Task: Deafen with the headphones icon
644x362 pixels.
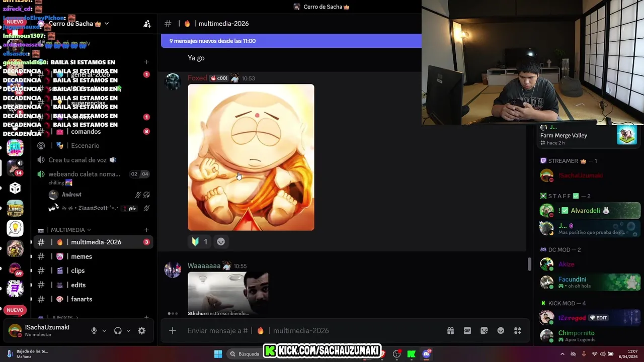Action: (x=118, y=330)
